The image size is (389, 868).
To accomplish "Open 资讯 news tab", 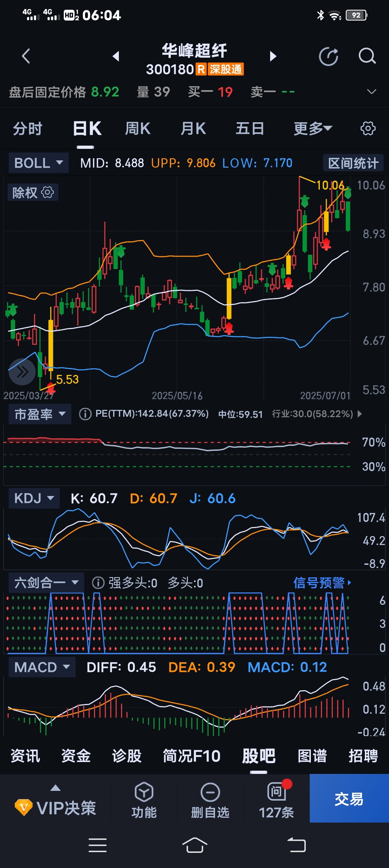I will [25, 756].
